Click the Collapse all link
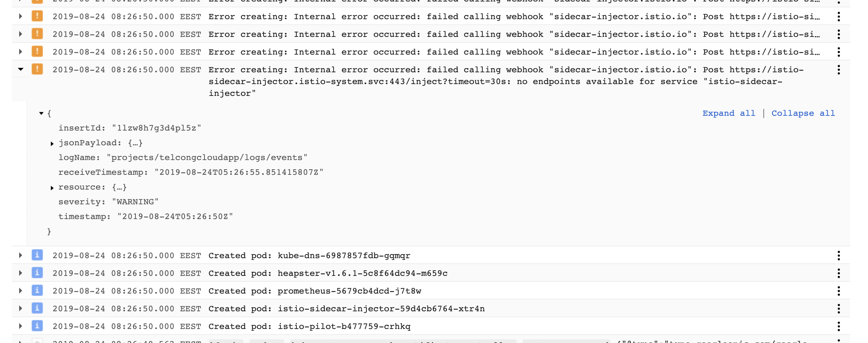 (803, 113)
